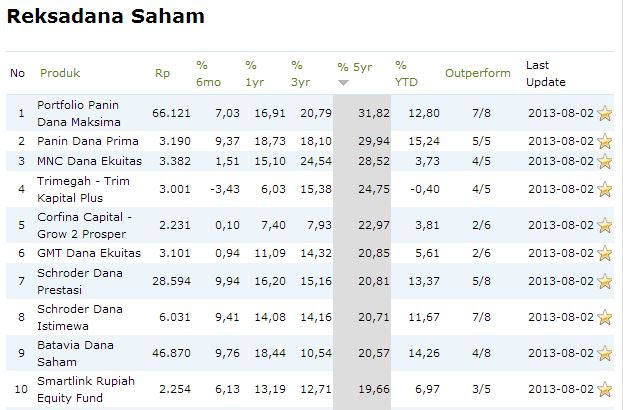Click the star icon for Panin Dana Prima
The height and width of the screenshot is (410, 623).
[x=605, y=141]
